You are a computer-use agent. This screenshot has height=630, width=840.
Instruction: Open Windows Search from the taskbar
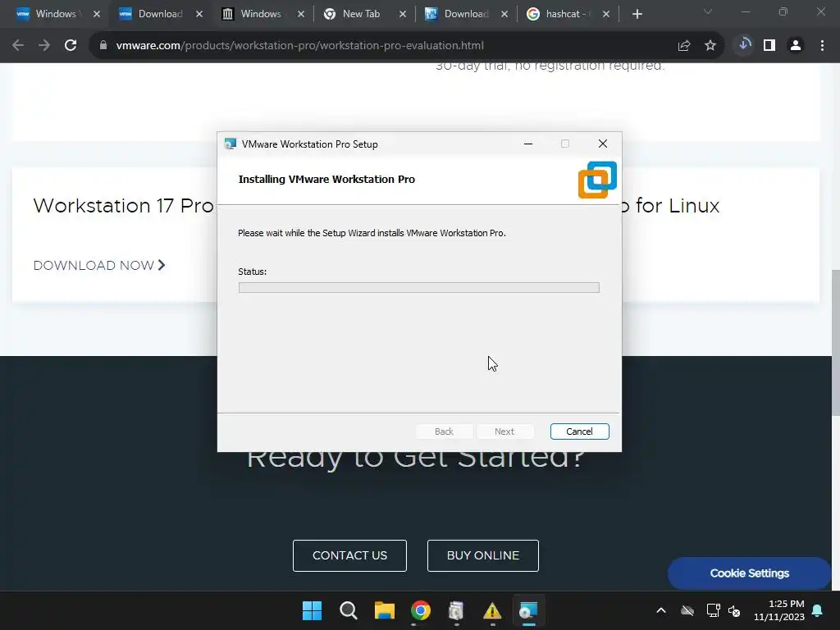coord(348,610)
